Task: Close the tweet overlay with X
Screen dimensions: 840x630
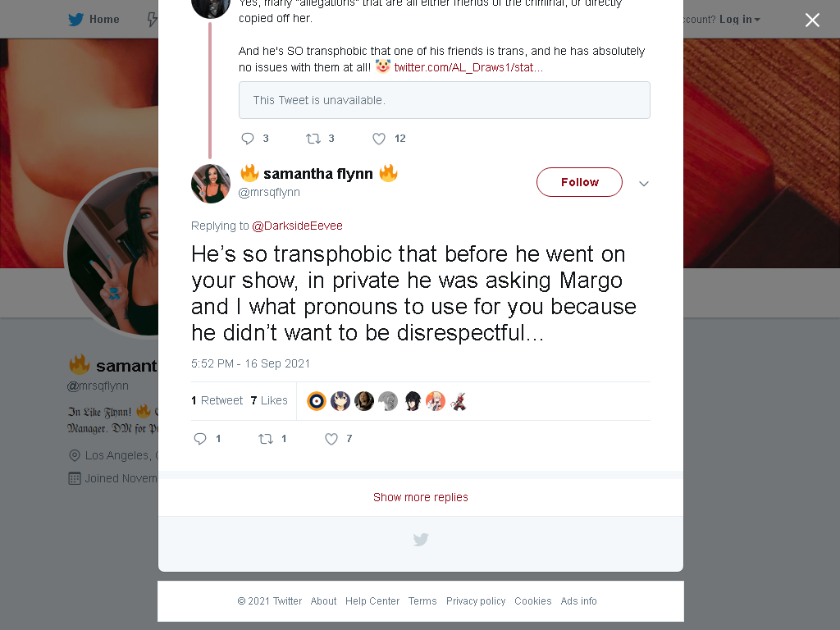Action: tap(812, 20)
